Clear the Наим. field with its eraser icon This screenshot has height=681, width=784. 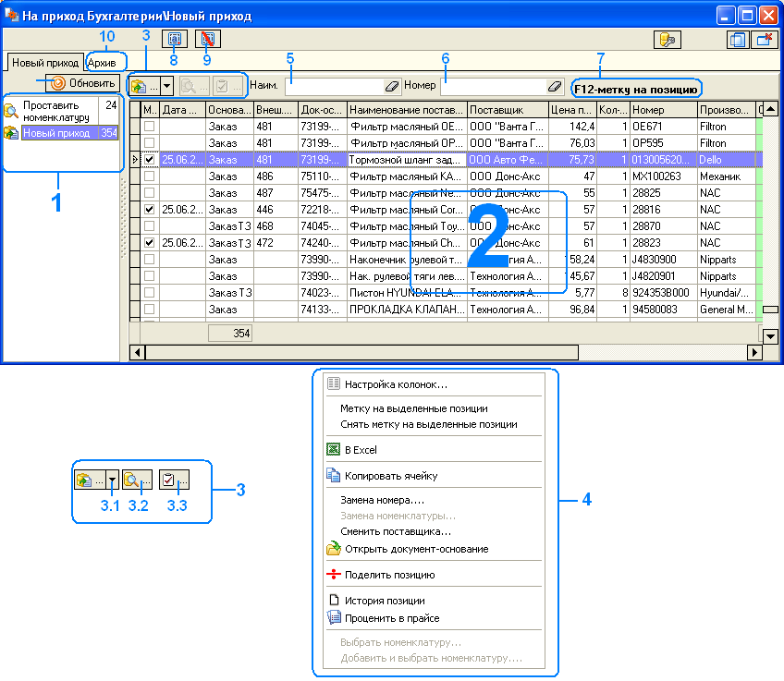pyautogui.click(x=391, y=87)
